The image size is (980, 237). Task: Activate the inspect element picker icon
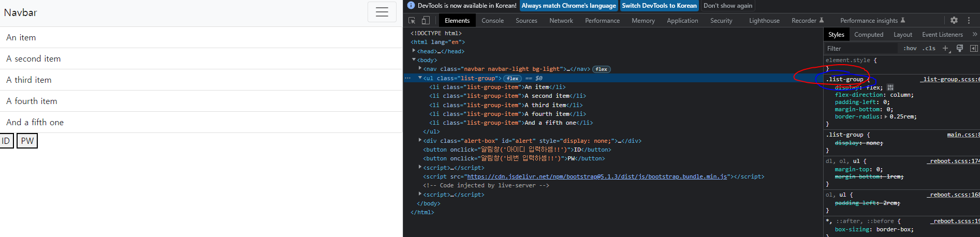click(412, 21)
